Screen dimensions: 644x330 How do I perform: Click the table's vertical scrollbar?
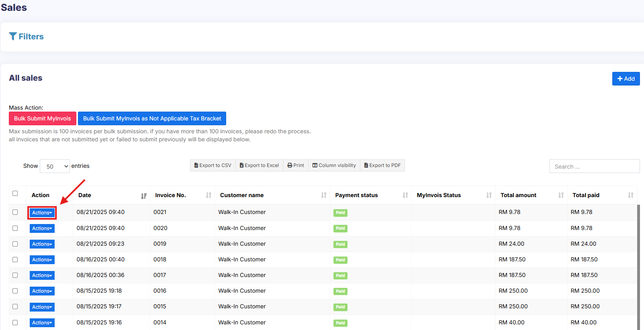[638, 265]
